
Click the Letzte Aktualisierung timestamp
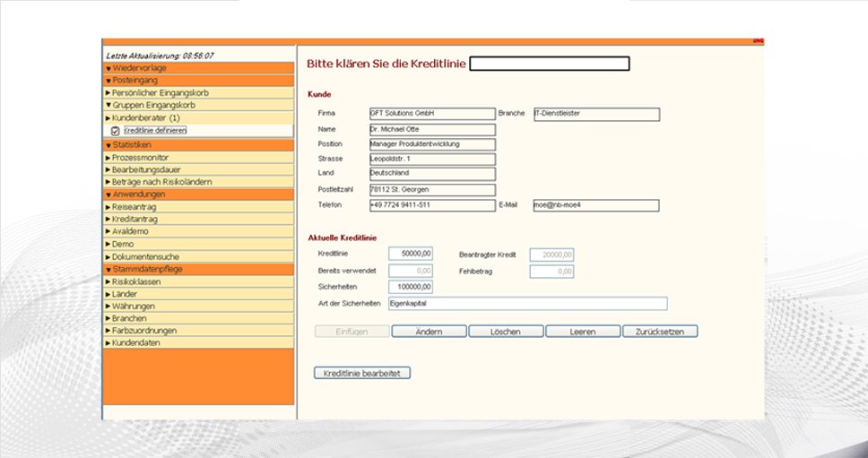[x=160, y=56]
